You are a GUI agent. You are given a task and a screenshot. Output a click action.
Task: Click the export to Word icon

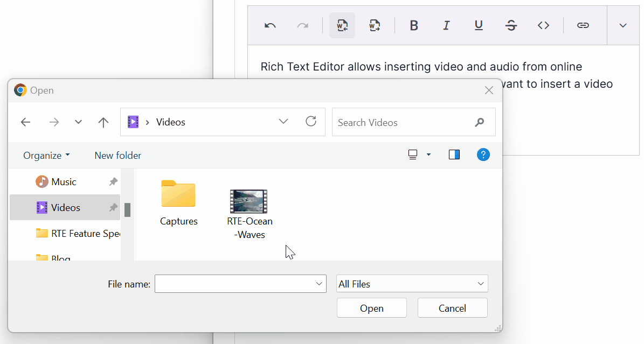[x=375, y=25]
